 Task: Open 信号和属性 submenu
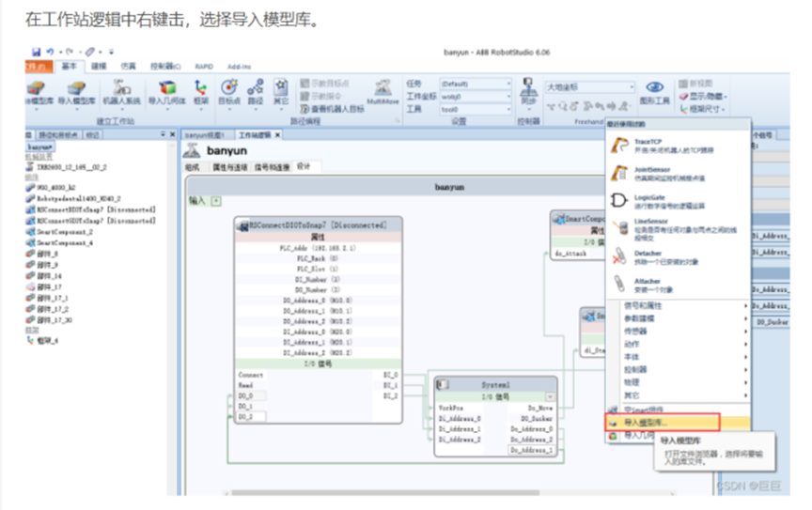click(679, 305)
